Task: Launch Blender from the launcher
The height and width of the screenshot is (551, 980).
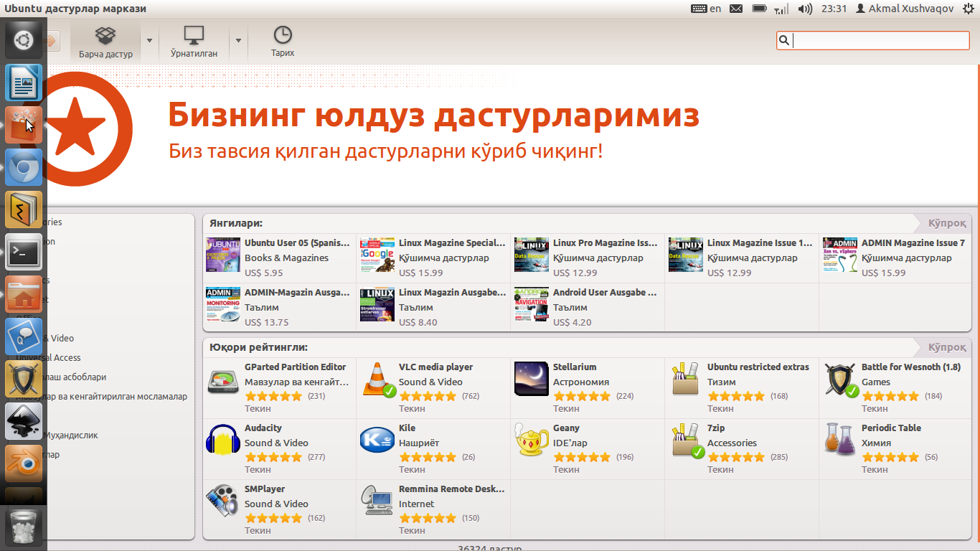Action: click(x=24, y=463)
